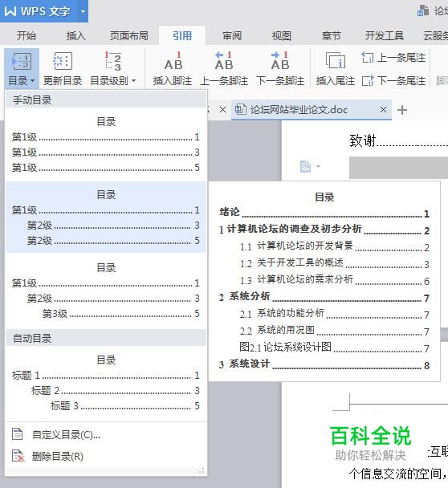Grab the dropdown panel corner grip

pos(202,470)
